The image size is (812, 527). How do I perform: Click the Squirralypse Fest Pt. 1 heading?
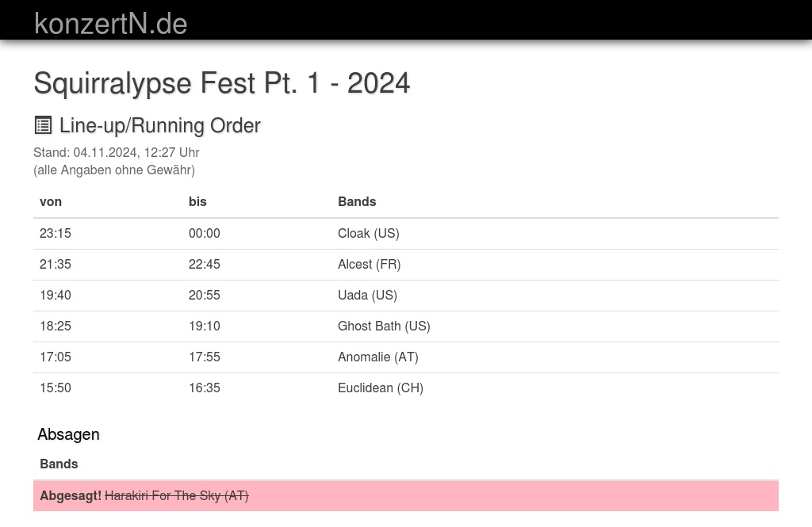pos(221,82)
